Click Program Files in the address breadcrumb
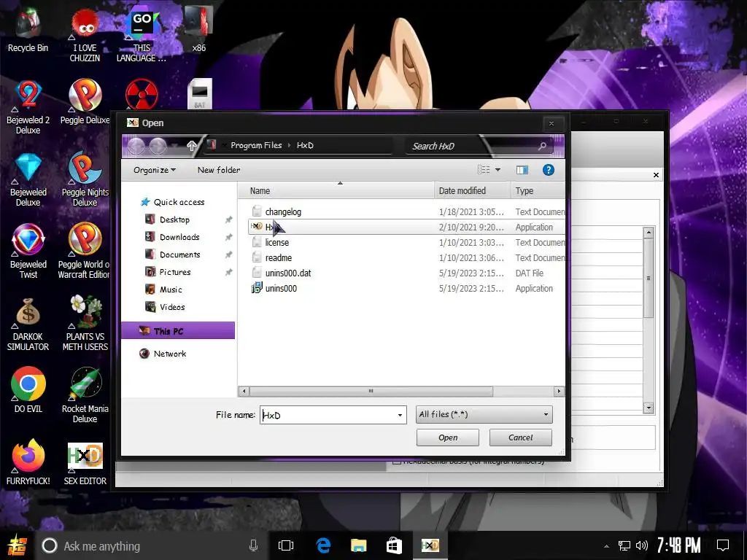747x560 pixels. pos(256,146)
